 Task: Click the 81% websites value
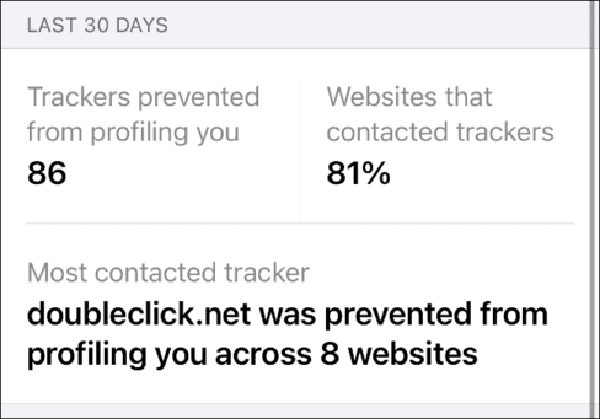pyautogui.click(x=358, y=174)
